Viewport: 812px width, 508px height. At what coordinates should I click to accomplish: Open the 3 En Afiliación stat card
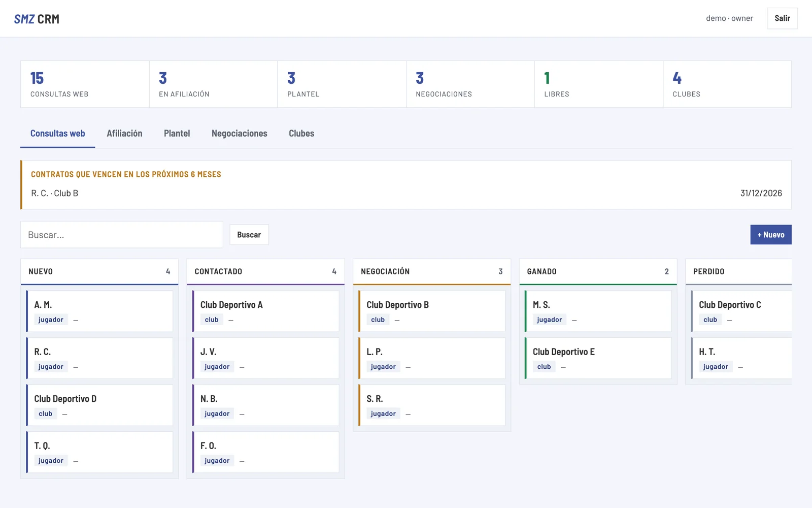pyautogui.click(x=213, y=84)
